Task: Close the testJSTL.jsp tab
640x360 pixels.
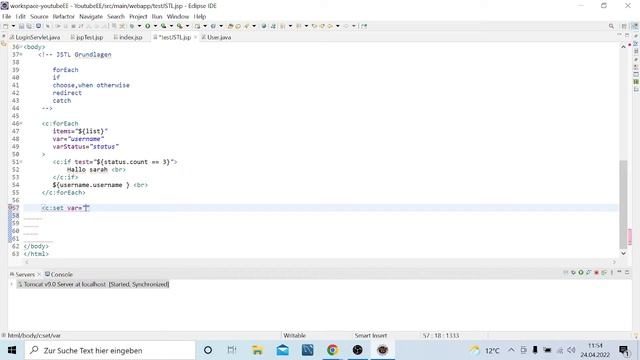Action: pos(195,37)
